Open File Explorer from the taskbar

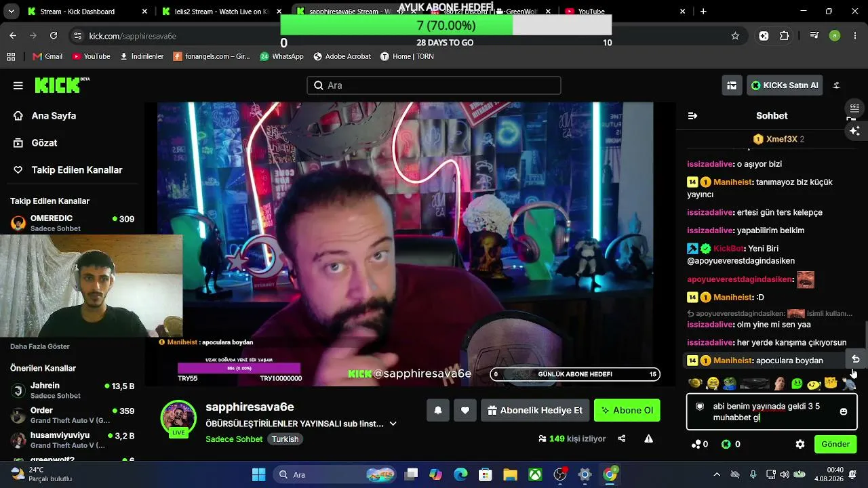click(510, 474)
